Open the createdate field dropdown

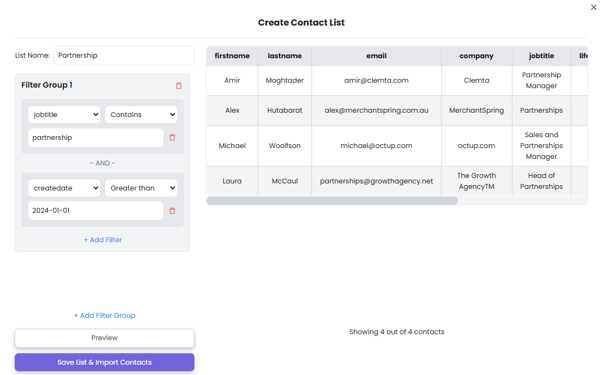tap(64, 188)
